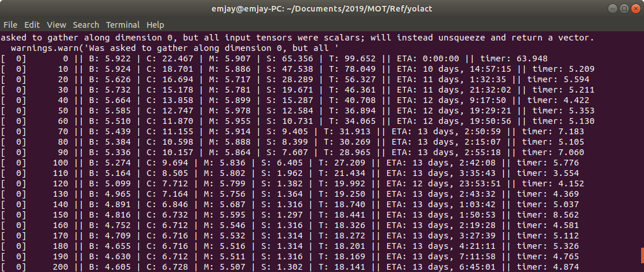This screenshot has width=644, height=272.
Task: Click the orange terminal scrollbar thumb
Action: tap(642, 255)
